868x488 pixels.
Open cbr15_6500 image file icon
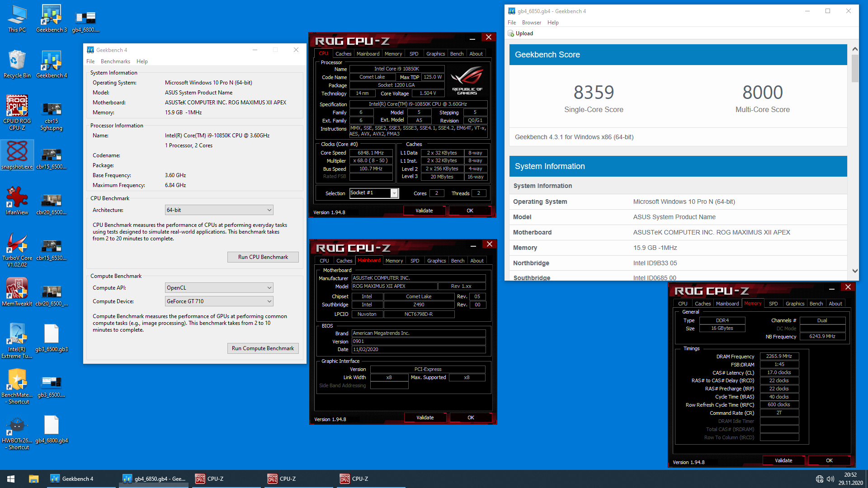click(x=52, y=159)
